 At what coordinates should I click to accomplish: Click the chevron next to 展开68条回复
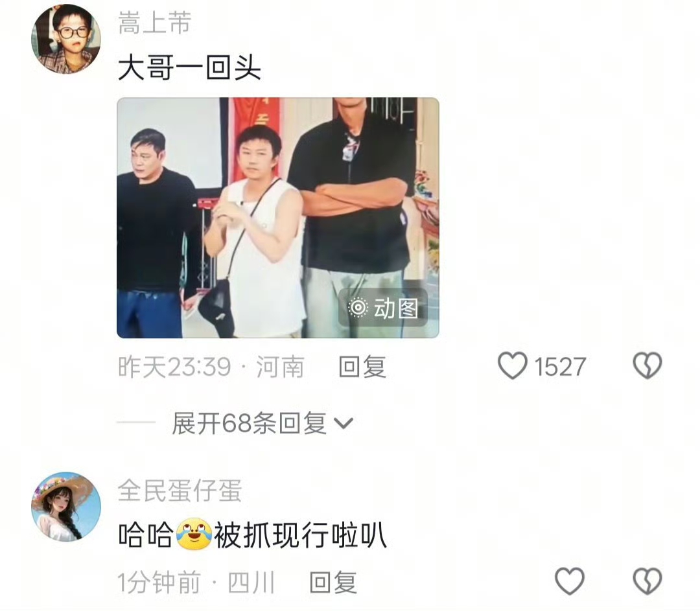tap(344, 423)
